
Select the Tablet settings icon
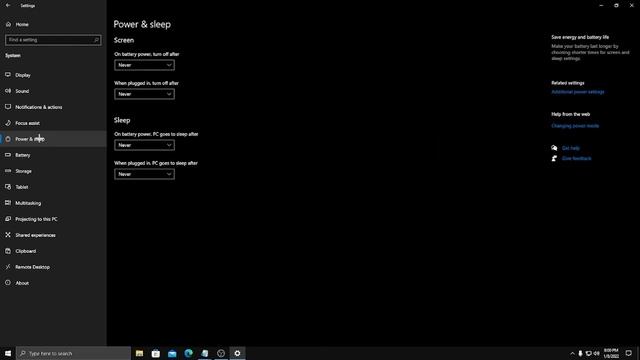click(8, 187)
